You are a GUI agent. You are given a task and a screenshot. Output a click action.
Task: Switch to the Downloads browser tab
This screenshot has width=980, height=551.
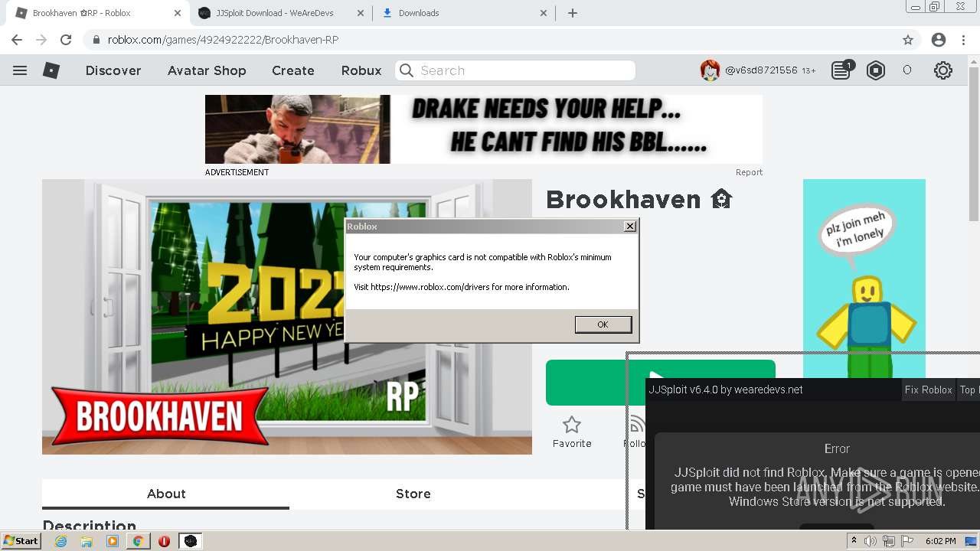pyautogui.click(x=419, y=13)
